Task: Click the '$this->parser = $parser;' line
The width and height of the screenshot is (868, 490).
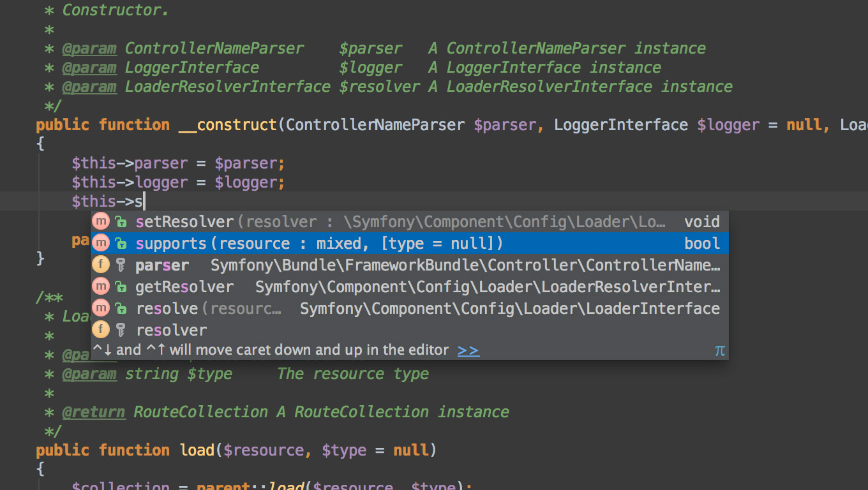Action: tap(178, 163)
